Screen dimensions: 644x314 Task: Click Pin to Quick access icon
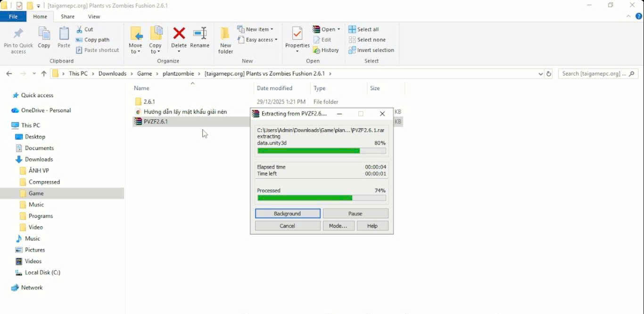point(18,33)
